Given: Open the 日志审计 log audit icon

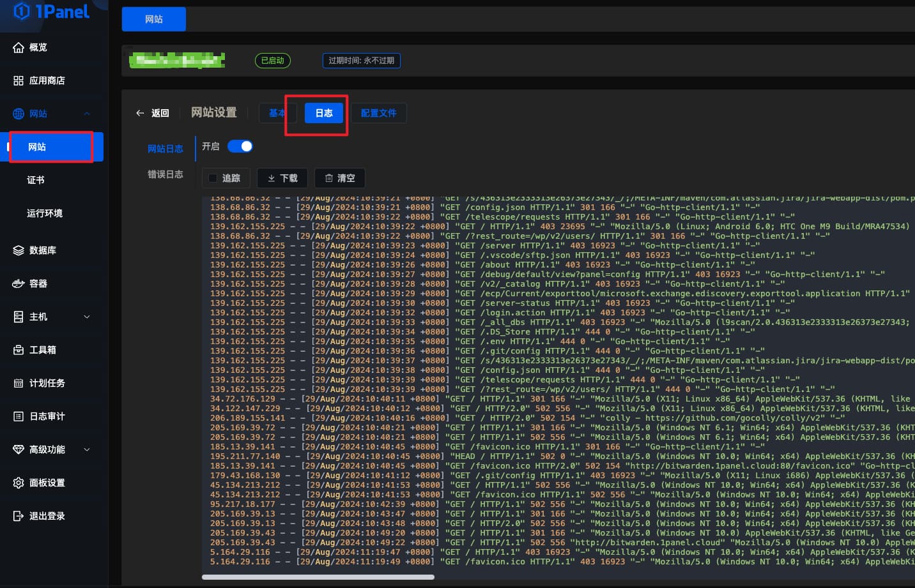Looking at the screenshot, I should 19,416.
